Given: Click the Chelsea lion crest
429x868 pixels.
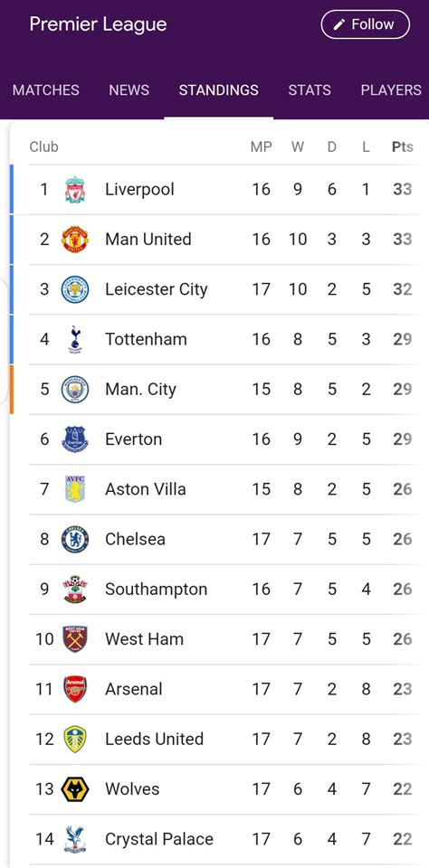Looking at the screenshot, I should pos(75,539).
